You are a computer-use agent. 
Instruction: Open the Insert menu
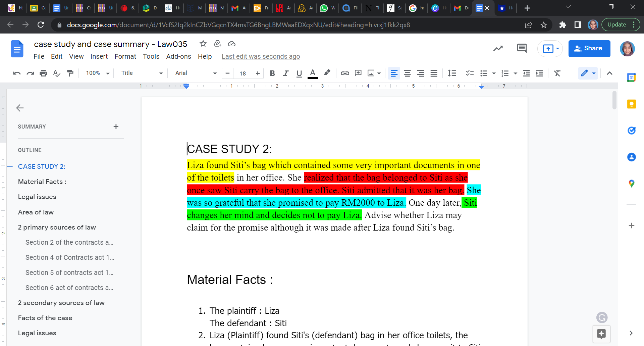tap(99, 56)
